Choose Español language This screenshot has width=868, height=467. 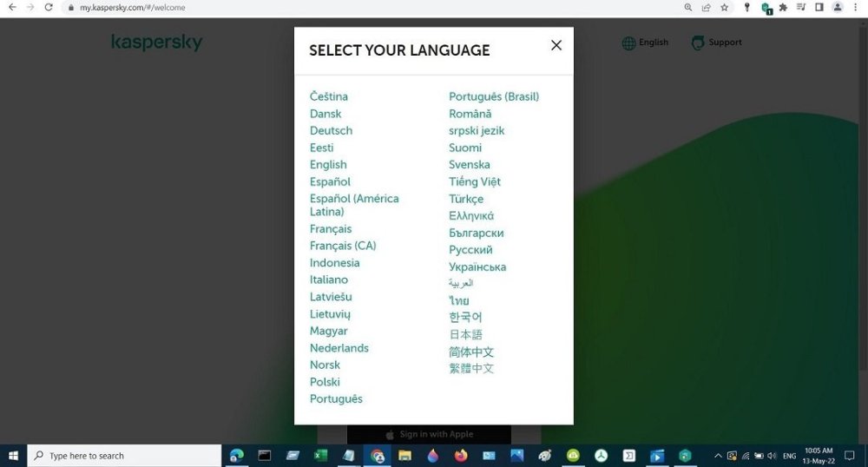[330, 181]
